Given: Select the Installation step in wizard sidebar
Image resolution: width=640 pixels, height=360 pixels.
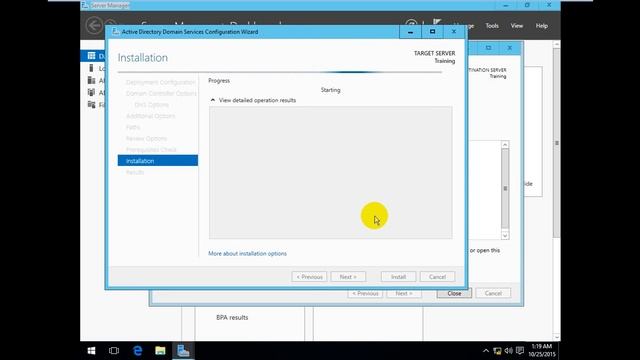Looking at the screenshot, I should tap(158, 161).
